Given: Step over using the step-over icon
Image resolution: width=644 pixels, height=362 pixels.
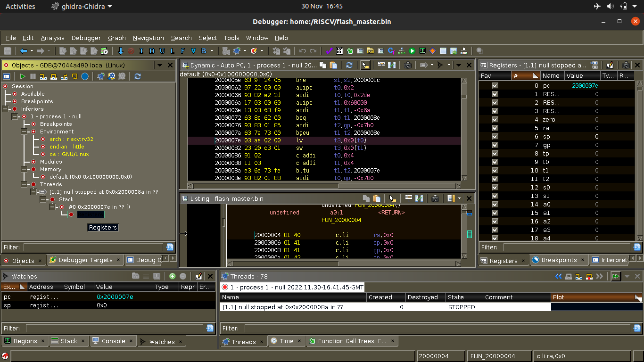Looking at the screenshot, I should click(x=53, y=76).
